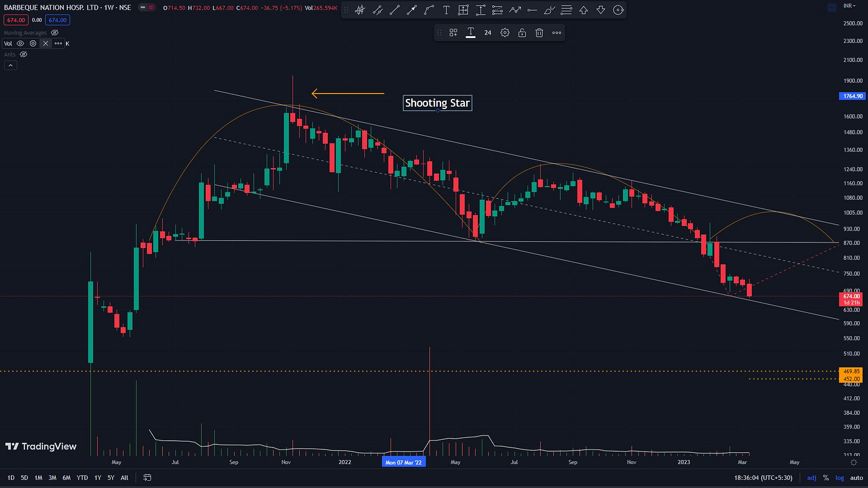Select the 5D time range
This screenshot has height=488, width=868.
coord(24,477)
